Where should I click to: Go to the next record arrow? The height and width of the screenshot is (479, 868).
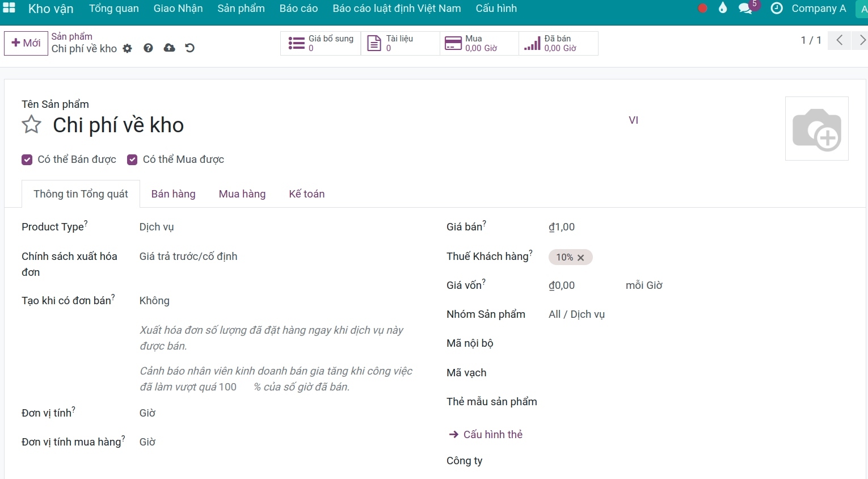(x=861, y=40)
